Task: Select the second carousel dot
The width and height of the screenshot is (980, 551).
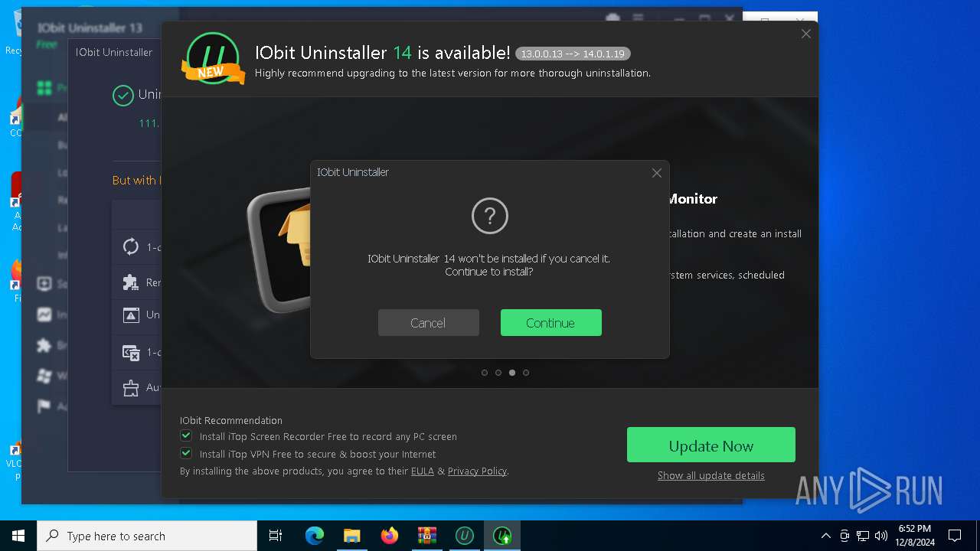Action: tap(498, 373)
